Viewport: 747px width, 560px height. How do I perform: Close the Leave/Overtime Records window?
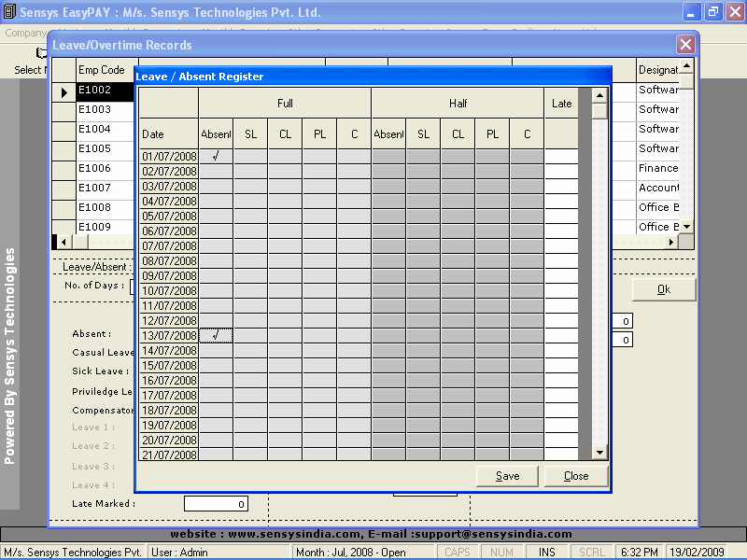[685, 45]
